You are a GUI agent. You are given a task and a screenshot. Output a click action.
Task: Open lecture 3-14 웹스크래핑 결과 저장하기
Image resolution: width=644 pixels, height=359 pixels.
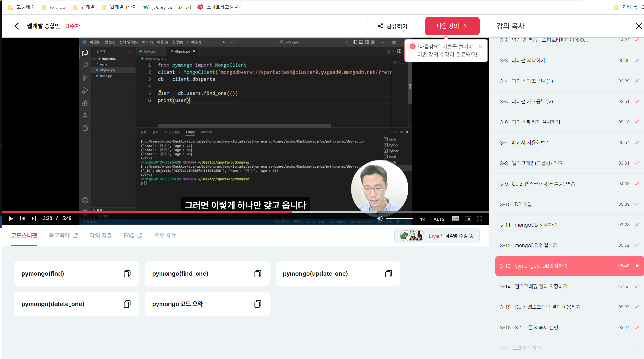click(x=570, y=286)
